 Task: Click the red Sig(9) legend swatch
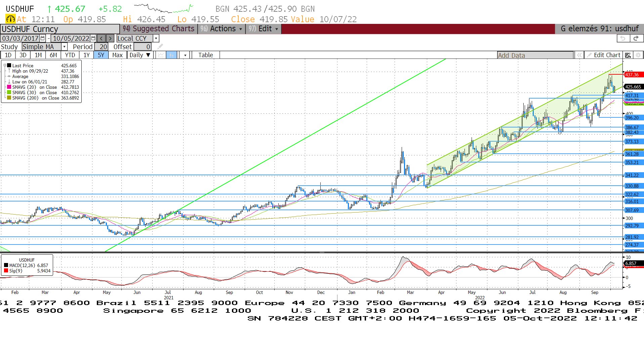tap(6, 271)
